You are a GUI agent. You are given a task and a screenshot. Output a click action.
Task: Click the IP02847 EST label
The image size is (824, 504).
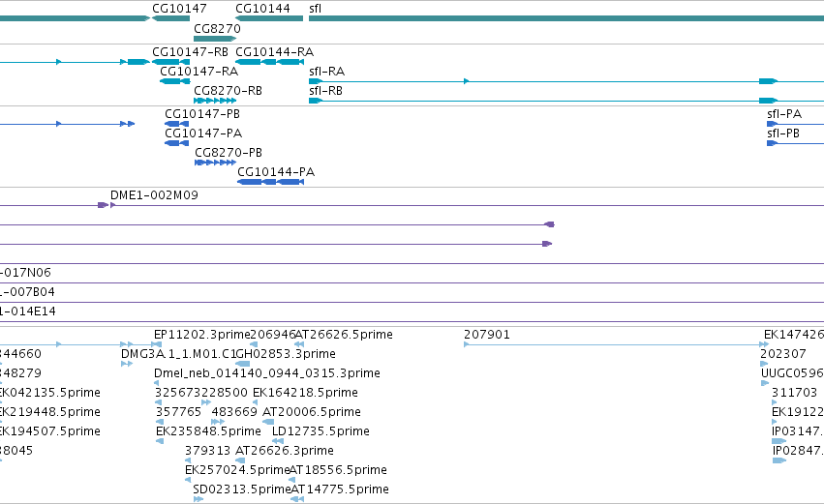point(798,451)
